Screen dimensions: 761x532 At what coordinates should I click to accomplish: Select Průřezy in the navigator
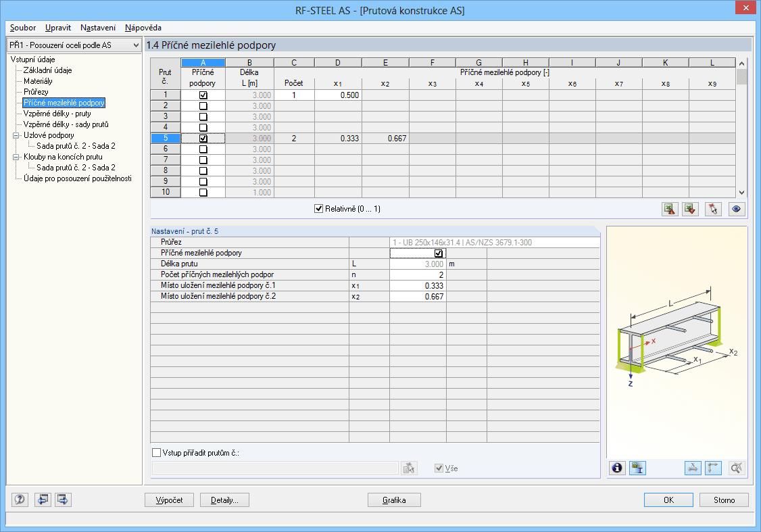[x=36, y=92]
